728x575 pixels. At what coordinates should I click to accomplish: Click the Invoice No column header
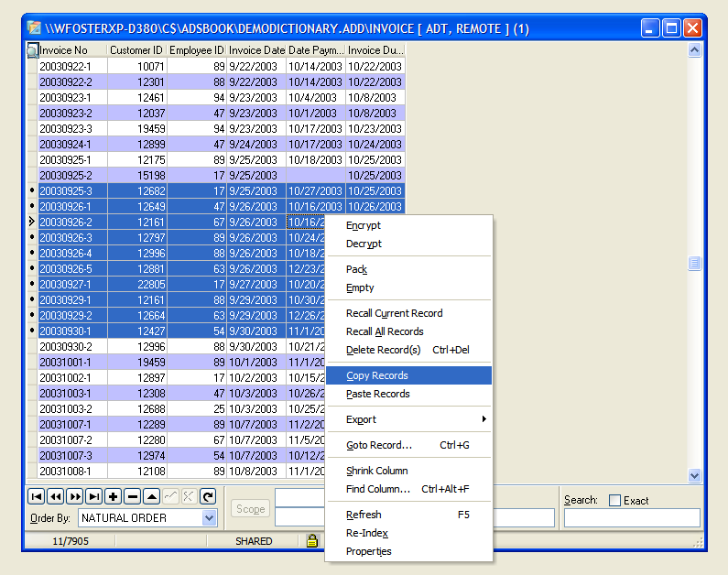click(x=72, y=50)
